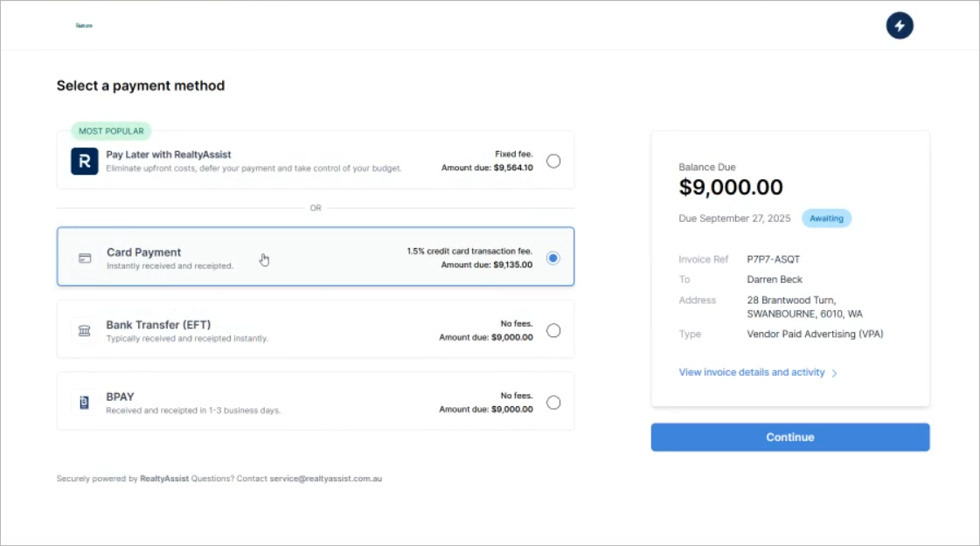Click the Amount due $9,564.10 text
Screen dimensions: 980x546
487,168
